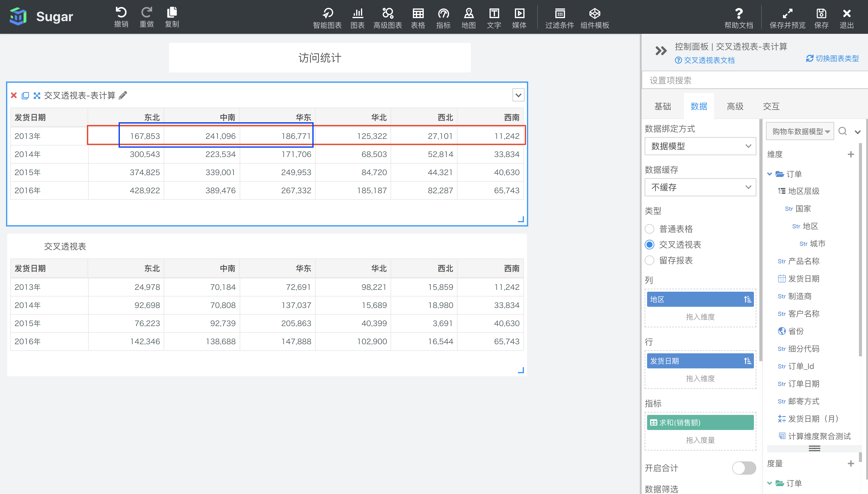The height and width of the screenshot is (494, 868).
Task: Open the advanced chart (高级图表) tool
Action: (x=388, y=18)
